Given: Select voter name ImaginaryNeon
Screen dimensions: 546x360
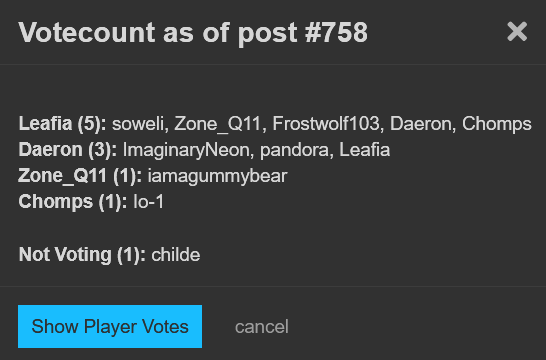Looking at the screenshot, I should (186, 150).
